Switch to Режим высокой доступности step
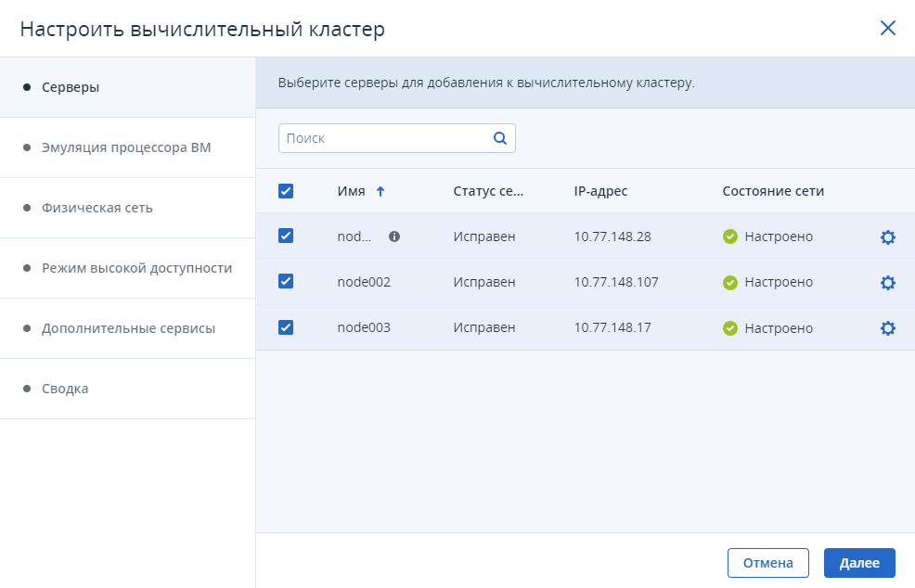This screenshot has width=915, height=588. coord(128,268)
